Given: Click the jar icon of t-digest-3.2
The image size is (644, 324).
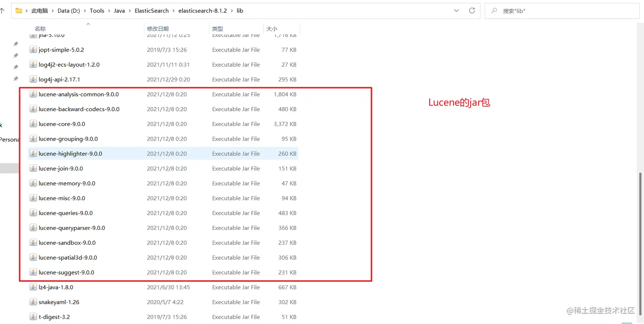Looking at the screenshot, I should click(x=33, y=317).
